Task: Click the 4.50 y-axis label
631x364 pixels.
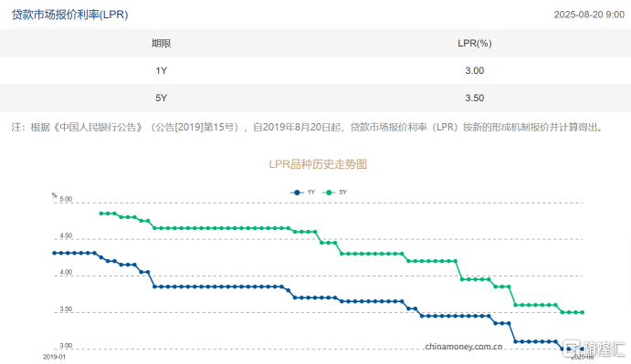Action: coord(66,235)
